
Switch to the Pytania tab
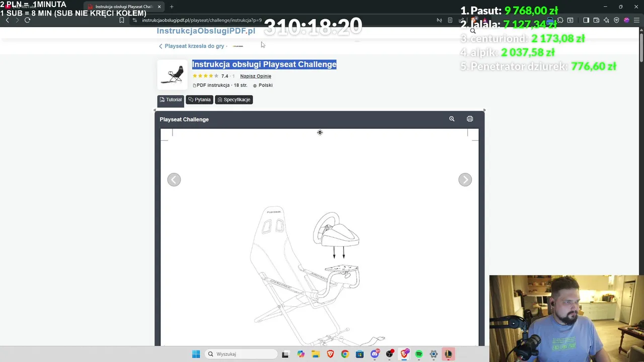[199, 100]
